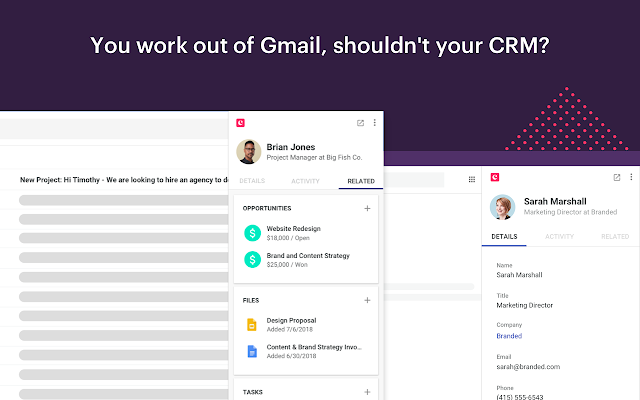The image size is (640, 400).
Task: Click the Content & Brand Strategy doc icon
Action: pyautogui.click(x=252, y=351)
